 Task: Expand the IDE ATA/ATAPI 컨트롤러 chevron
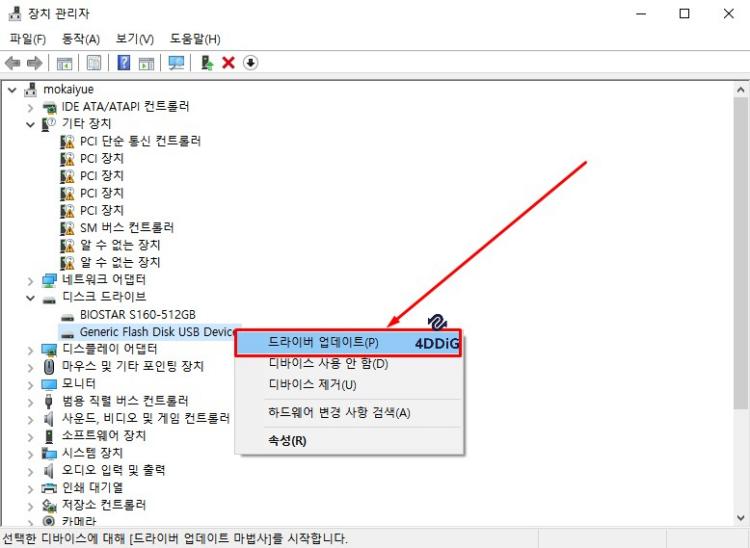tap(30, 107)
